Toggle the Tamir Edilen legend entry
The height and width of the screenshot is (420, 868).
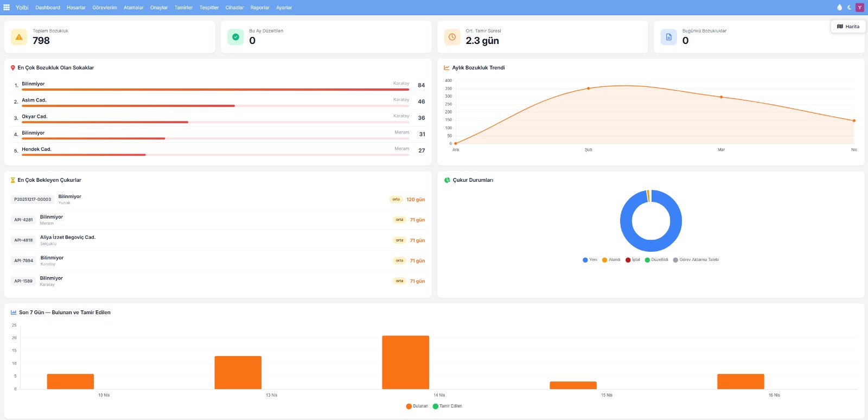pos(447,406)
